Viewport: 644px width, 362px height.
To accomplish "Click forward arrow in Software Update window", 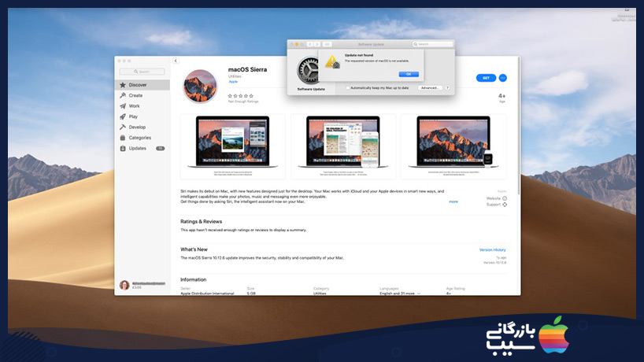I will pos(316,44).
